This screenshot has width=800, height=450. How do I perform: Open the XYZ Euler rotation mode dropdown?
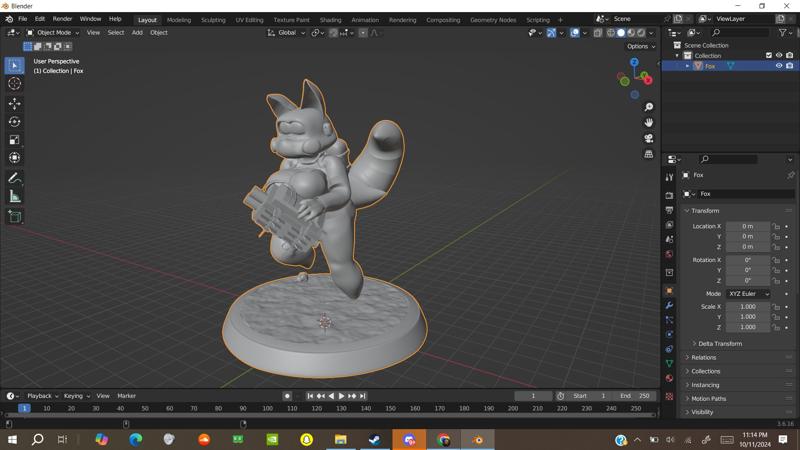tap(748, 294)
